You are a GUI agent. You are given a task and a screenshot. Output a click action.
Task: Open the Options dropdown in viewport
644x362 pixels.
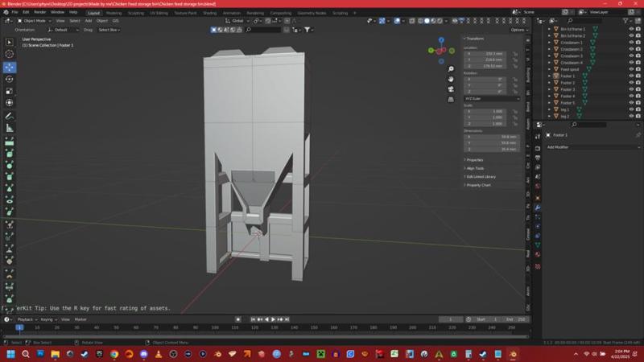pyautogui.click(x=519, y=30)
